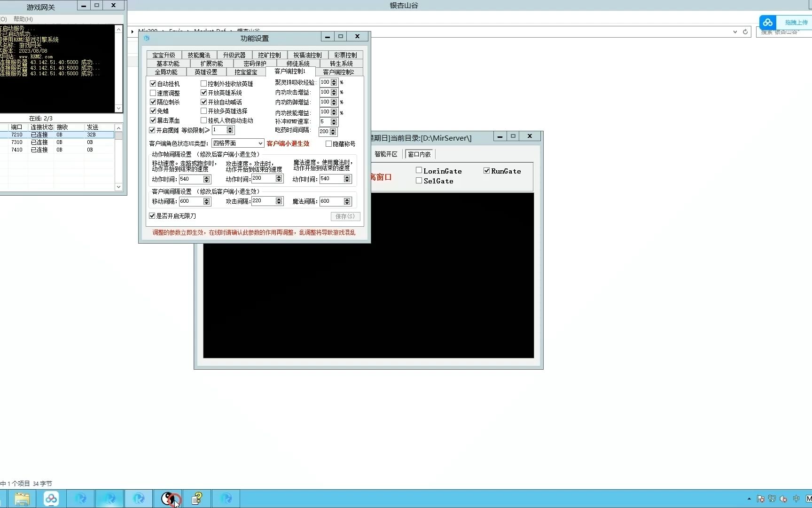
Task: Click stepper for 吃药时间间隔 value
Action: tap(333, 132)
